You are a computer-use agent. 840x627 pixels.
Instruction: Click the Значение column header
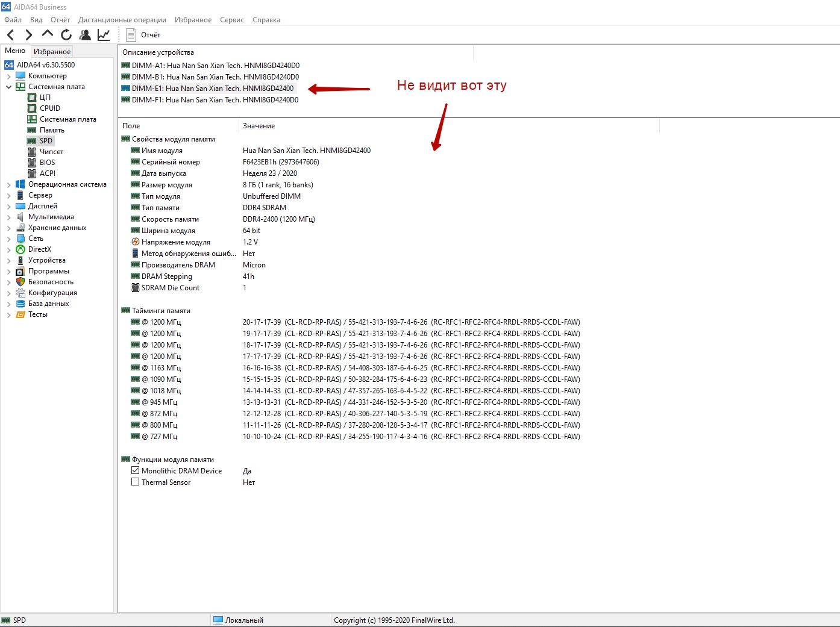pos(449,126)
